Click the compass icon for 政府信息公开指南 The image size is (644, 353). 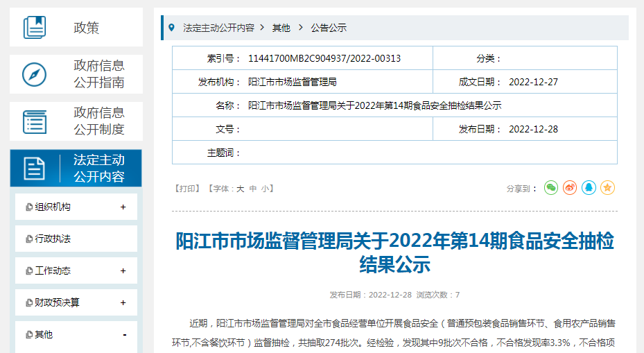tap(34, 74)
